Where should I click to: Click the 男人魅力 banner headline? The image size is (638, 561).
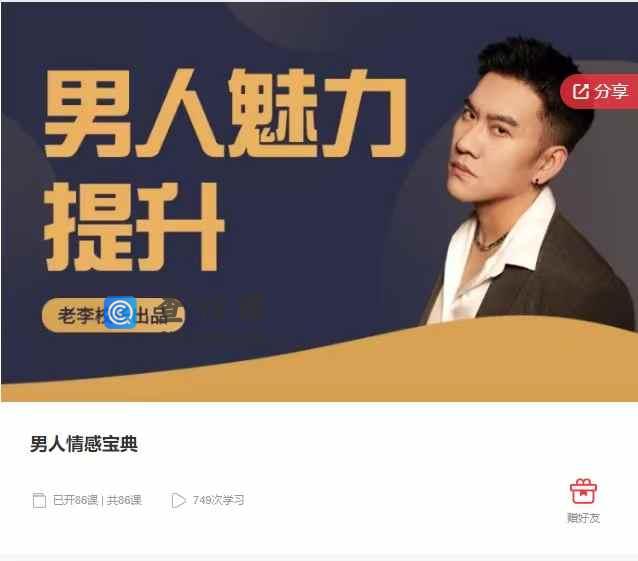pyautogui.click(x=225, y=113)
